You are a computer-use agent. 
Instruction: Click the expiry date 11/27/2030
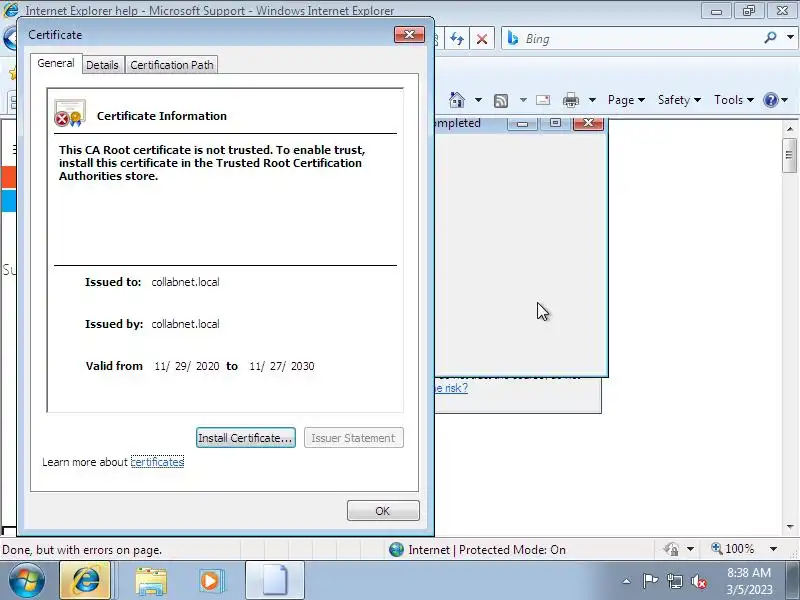(282, 366)
